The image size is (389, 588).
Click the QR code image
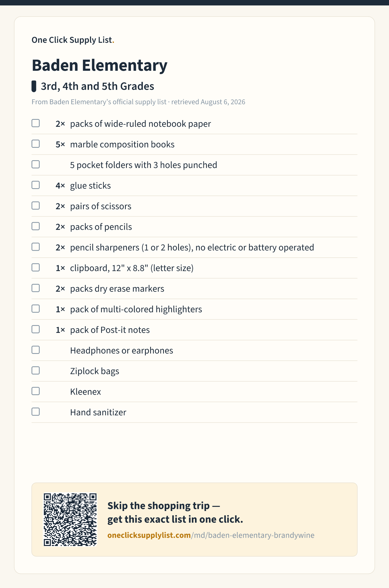(x=70, y=520)
